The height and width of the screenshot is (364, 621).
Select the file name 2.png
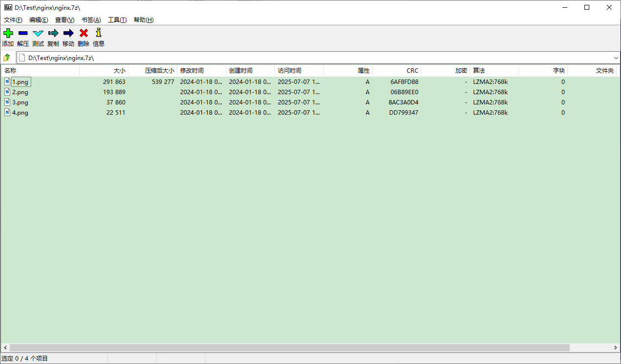tap(21, 92)
